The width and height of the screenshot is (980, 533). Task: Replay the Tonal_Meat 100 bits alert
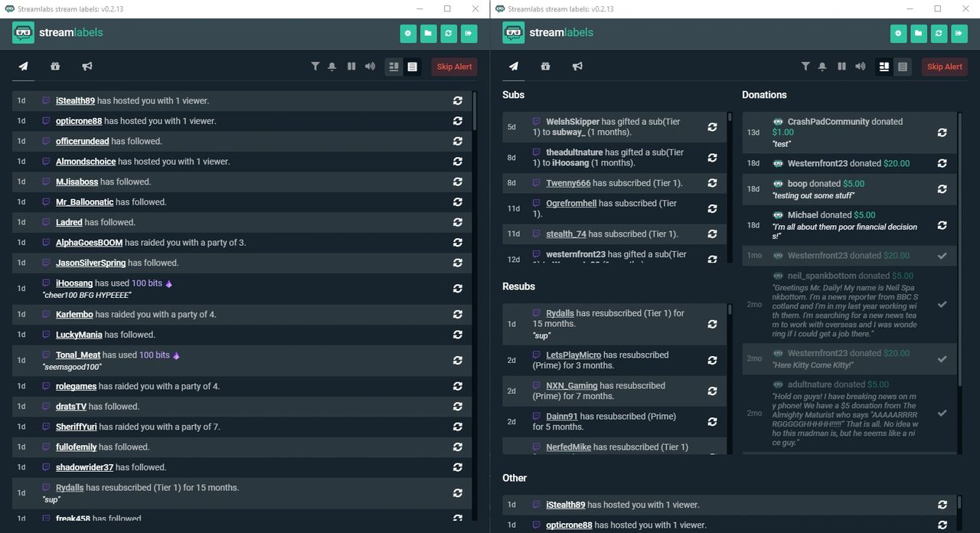(458, 360)
